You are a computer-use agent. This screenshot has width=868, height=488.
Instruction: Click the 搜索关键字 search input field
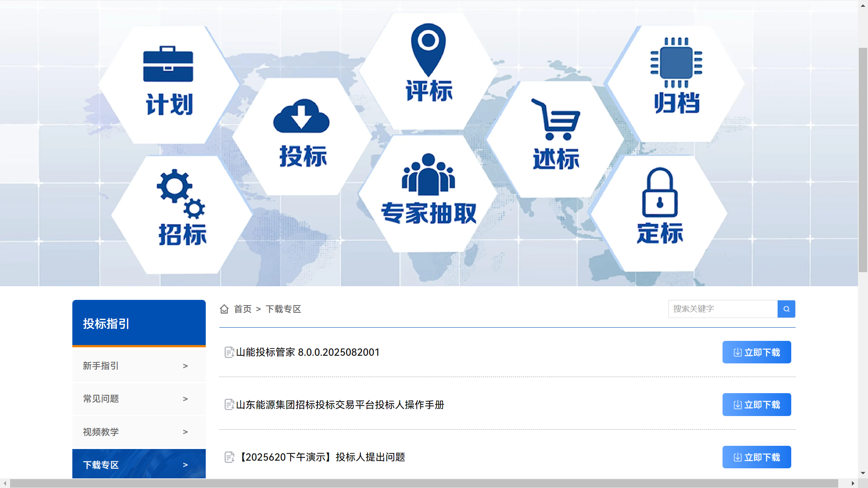[723, 309]
